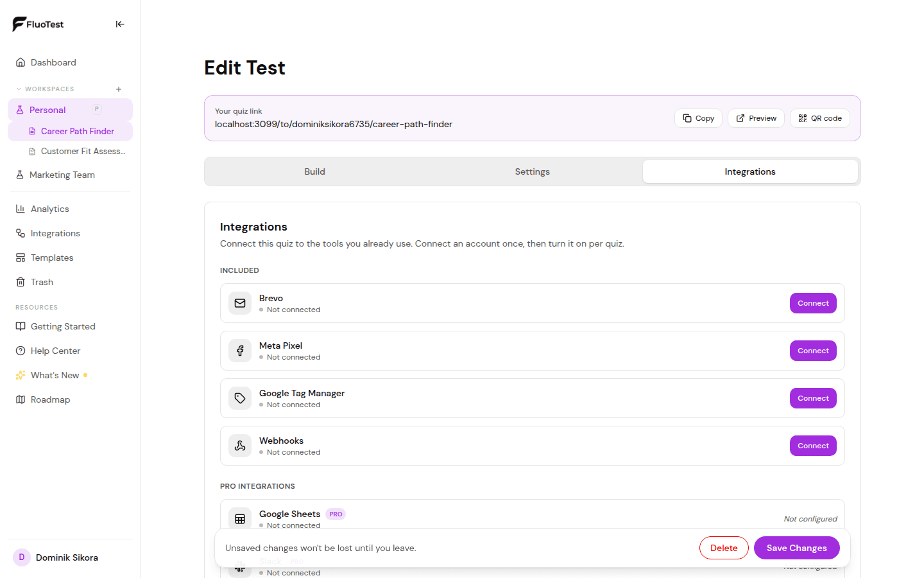Click the Google Sheets 'Not configured' text
The width and height of the screenshot is (924, 578).
[x=810, y=519]
